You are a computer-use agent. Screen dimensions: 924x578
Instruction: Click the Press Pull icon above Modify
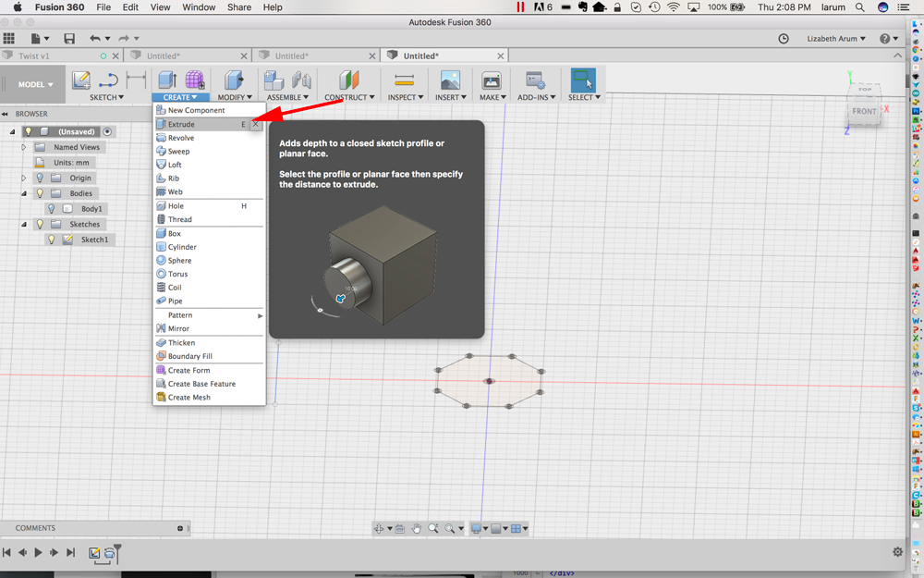point(235,80)
